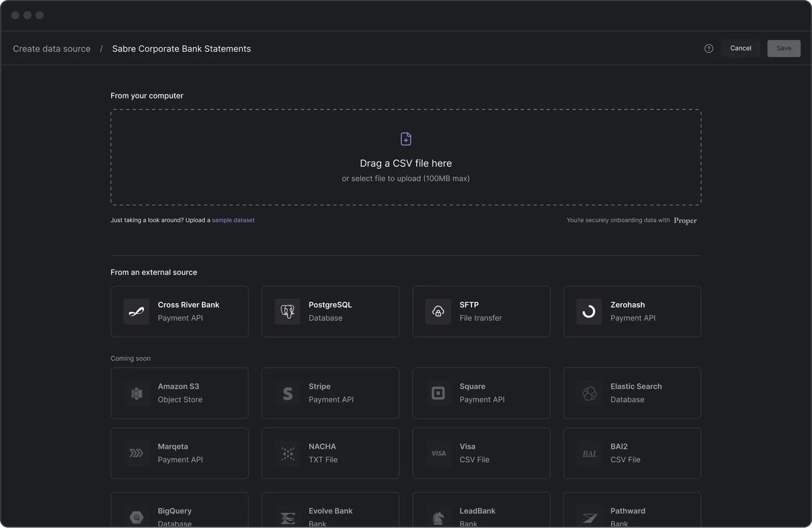Click the 'Coming soon' label
The image size is (812, 528).
[x=131, y=359]
